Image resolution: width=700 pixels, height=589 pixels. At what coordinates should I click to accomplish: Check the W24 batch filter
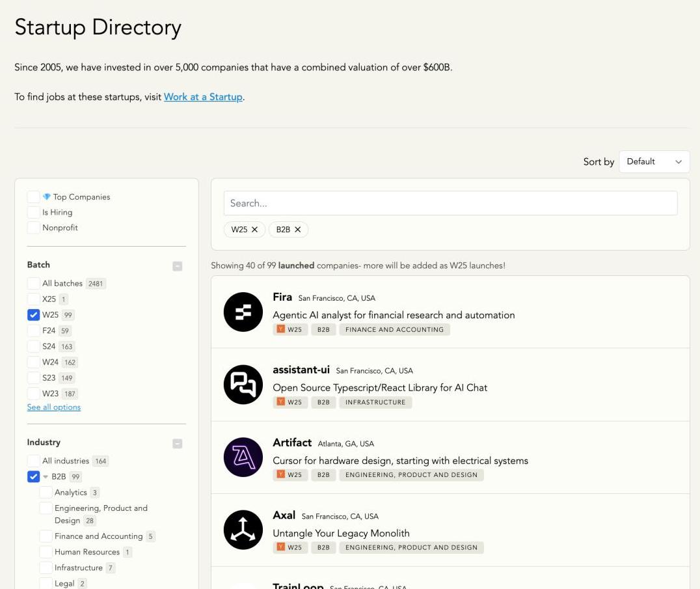(x=33, y=362)
